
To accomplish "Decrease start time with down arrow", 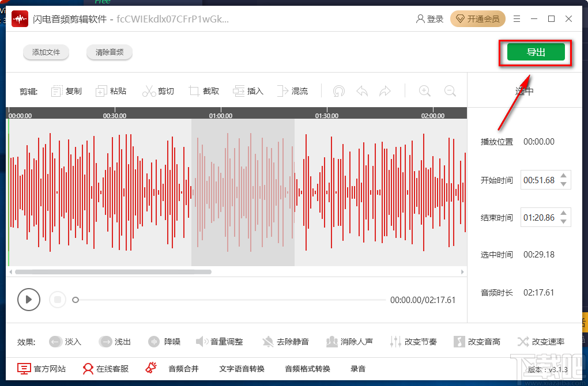I will point(564,184).
